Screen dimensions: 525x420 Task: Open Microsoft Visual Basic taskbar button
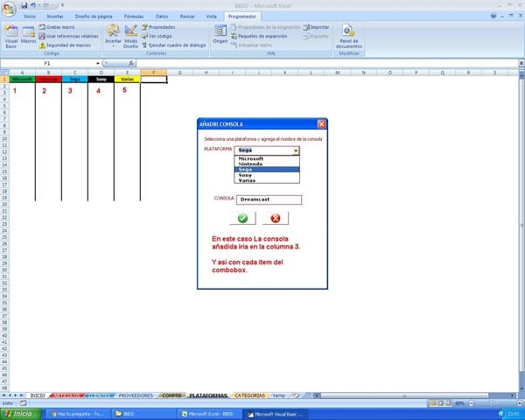[x=275, y=414]
